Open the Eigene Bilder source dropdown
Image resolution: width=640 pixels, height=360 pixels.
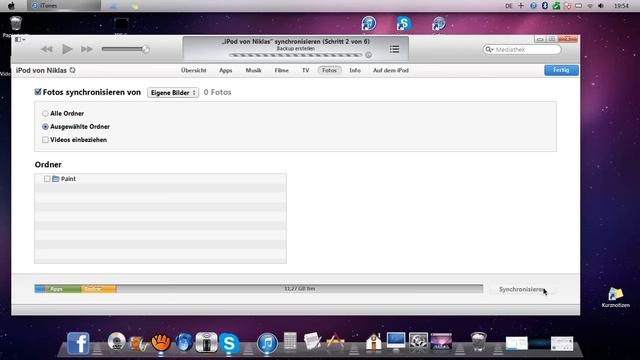tap(173, 93)
